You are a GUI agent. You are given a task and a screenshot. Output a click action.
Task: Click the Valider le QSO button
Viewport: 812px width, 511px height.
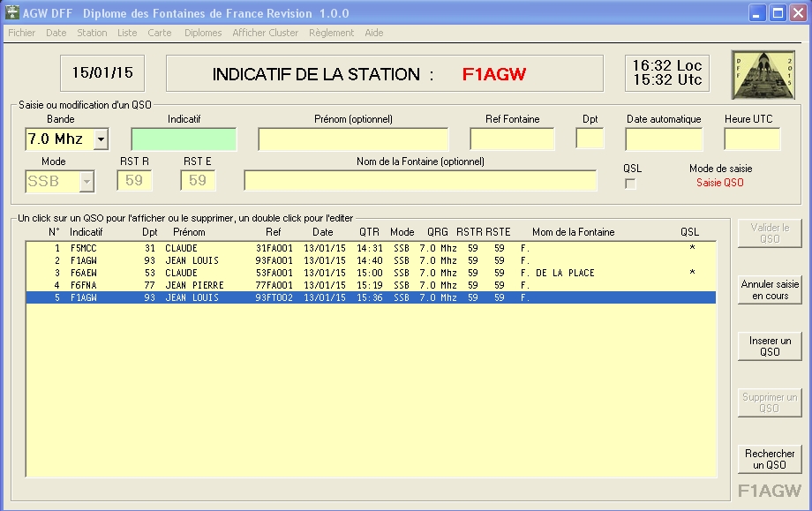(770, 233)
